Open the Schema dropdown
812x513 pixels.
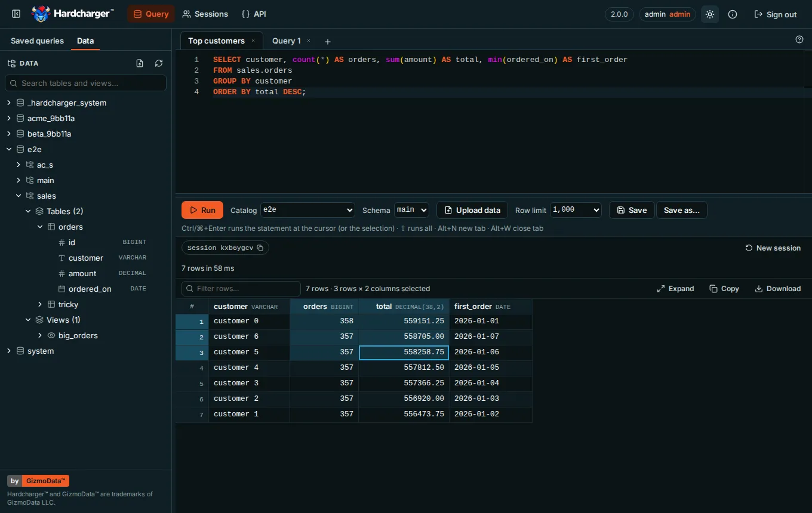tap(412, 210)
